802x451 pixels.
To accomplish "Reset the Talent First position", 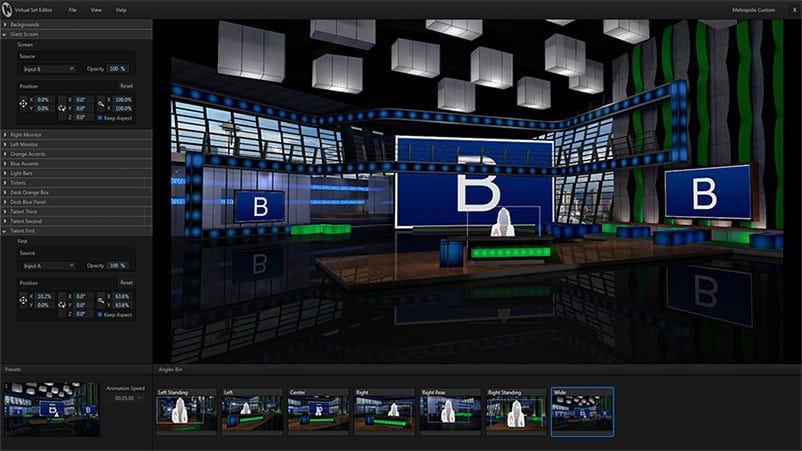I will click(126, 282).
